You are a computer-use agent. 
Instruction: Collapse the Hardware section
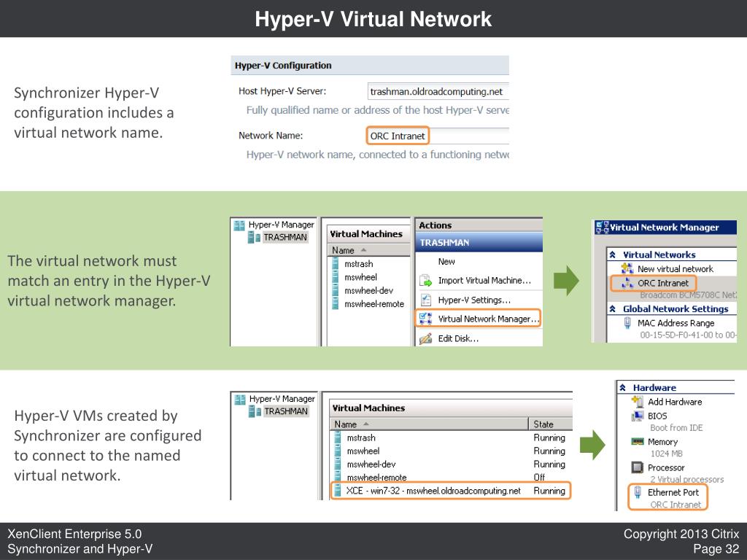(623, 388)
